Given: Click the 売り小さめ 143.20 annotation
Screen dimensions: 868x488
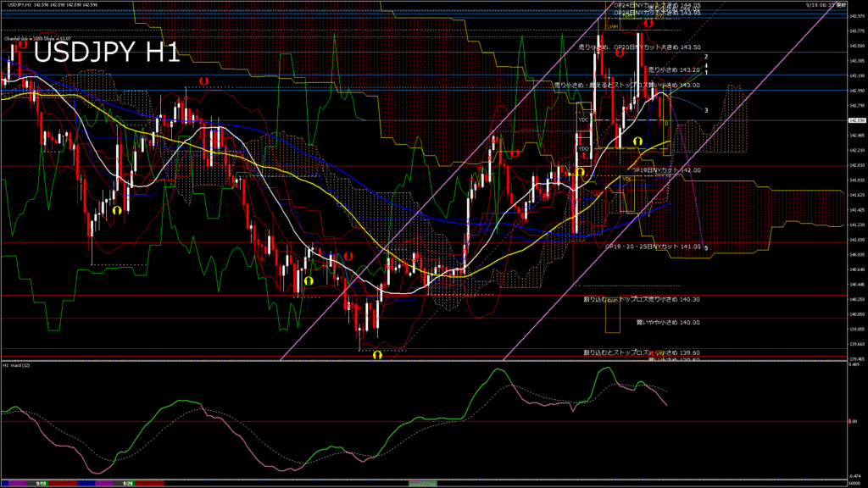Looking at the screenshot, I should point(673,69).
